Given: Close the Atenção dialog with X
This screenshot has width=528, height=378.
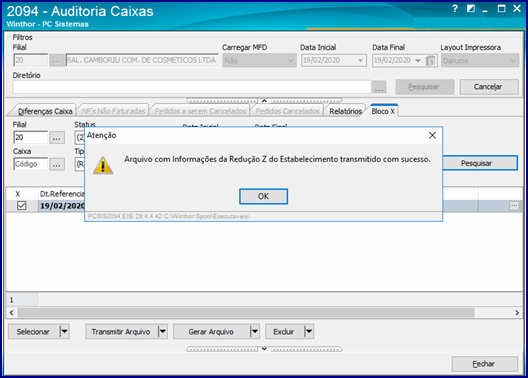Looking at the screenshot, I should coord(432,135).
